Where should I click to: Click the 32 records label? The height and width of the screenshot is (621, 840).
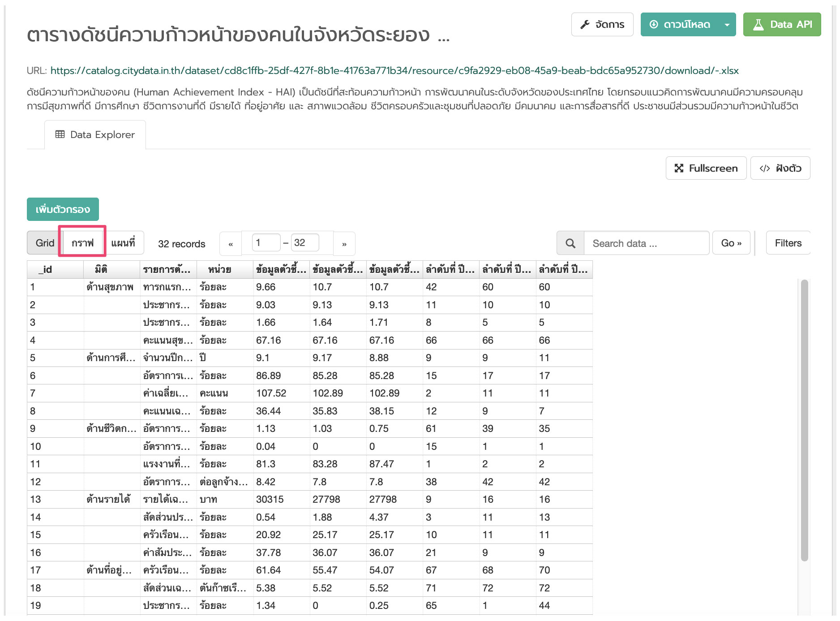[181, 244]
